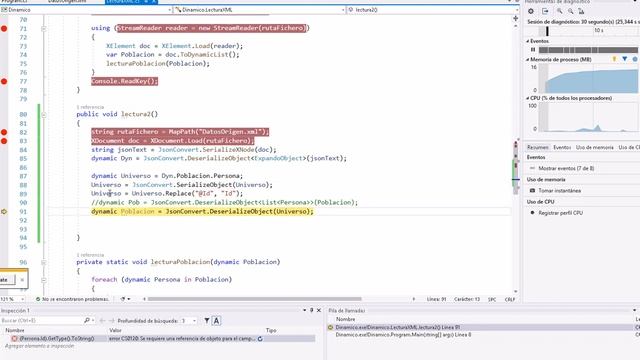
Task: Click the camera icon beside Tomar instantánea
Action: [x=532, y=191]
